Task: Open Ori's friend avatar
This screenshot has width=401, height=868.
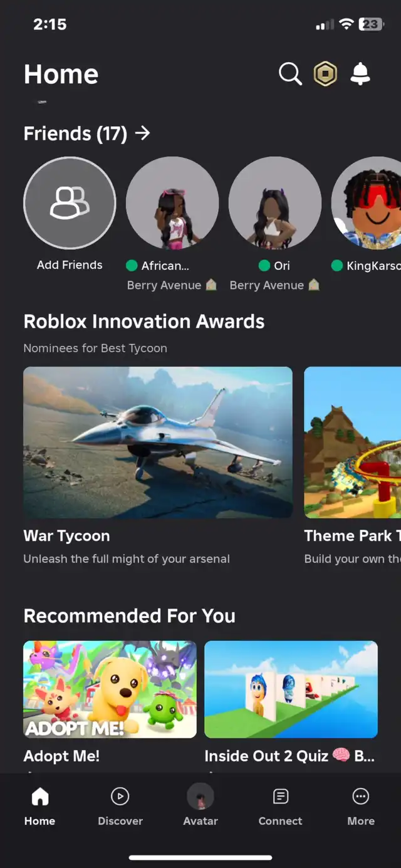Action: point(275,203)
